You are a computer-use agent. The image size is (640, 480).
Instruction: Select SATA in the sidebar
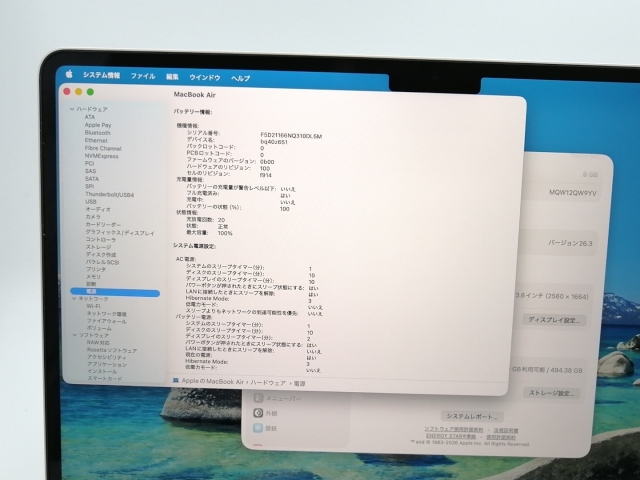point(92,179)
